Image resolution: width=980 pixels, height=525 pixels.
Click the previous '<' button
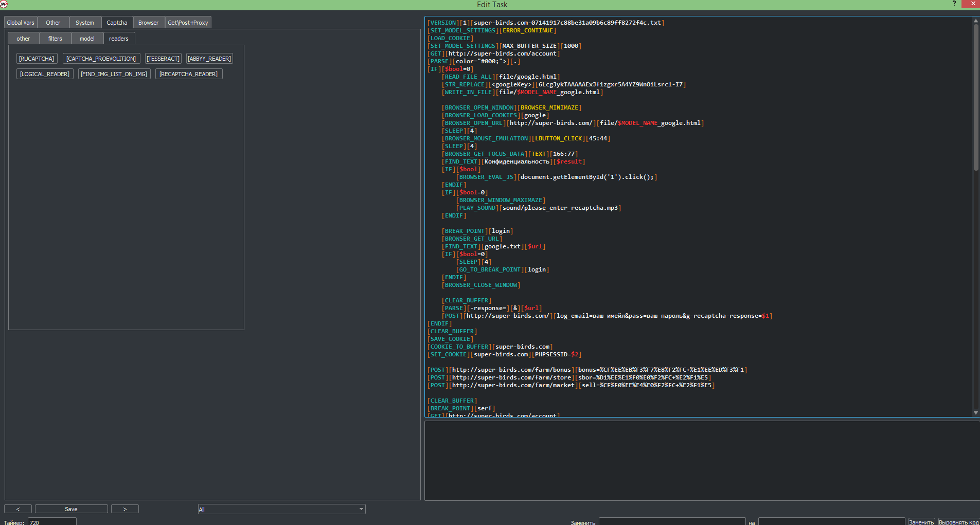click(18, 509)
